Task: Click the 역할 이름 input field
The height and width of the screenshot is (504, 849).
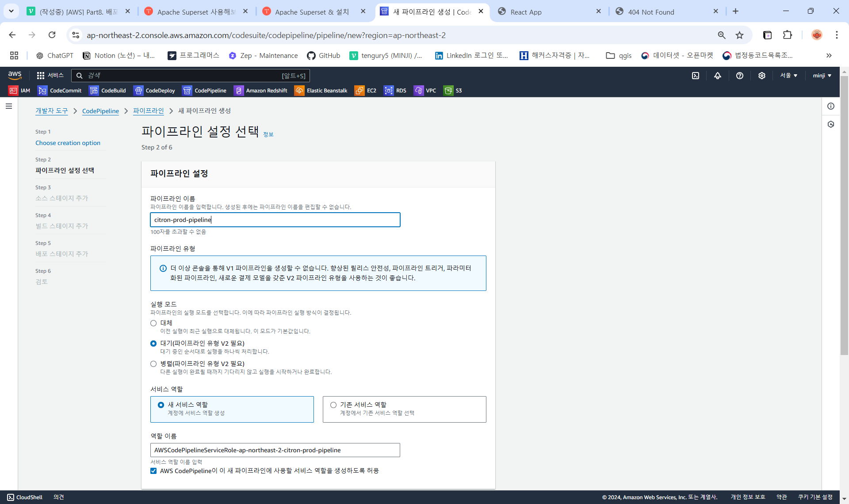Action: (275, 450)
